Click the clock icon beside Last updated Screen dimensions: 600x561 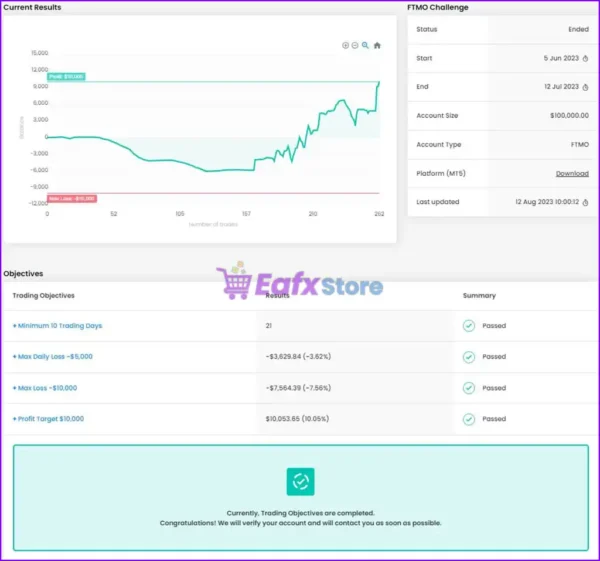[x=585, y=202]
